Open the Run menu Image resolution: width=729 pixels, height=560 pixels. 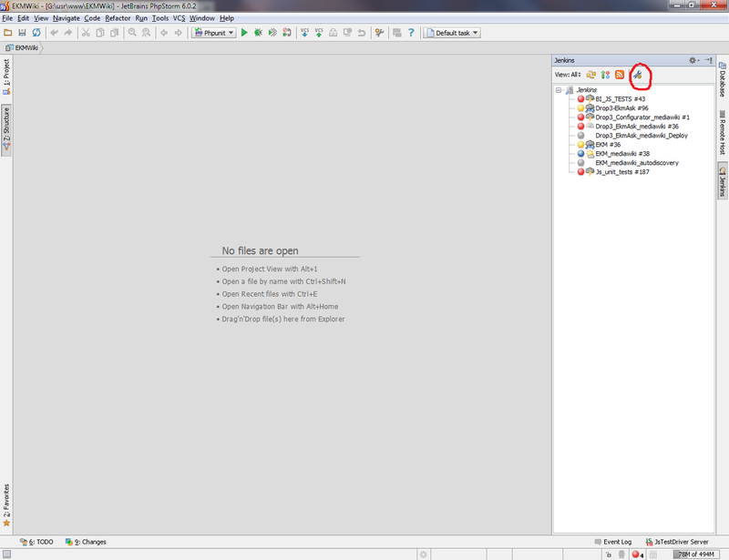(x=141, y=18)
